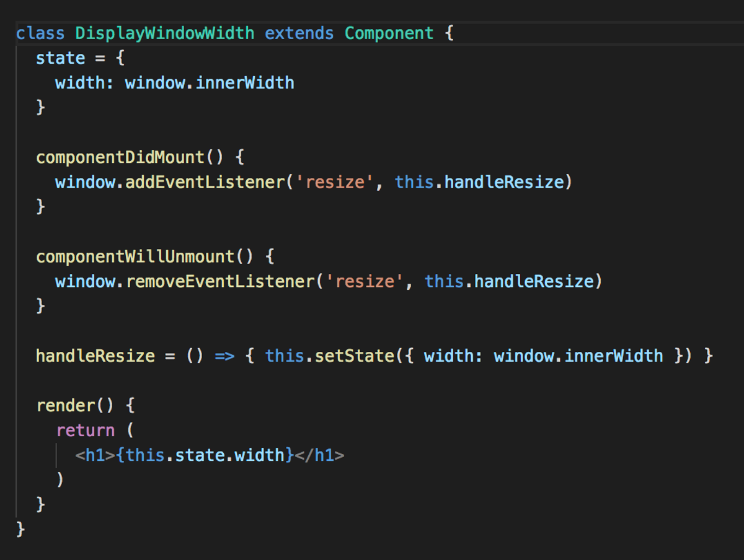Click the closing '</h1>' tag
The image size is (744, 560).
click(319, 455)
